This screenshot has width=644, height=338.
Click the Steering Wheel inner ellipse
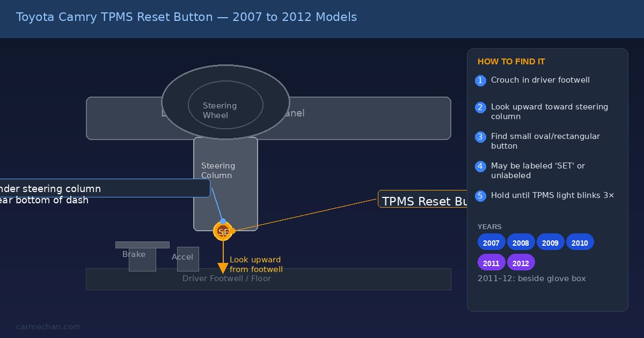(x=225, y=105)
